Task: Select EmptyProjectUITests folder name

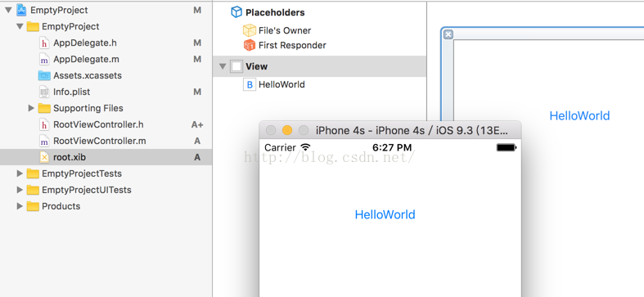Action: point(87,190)
